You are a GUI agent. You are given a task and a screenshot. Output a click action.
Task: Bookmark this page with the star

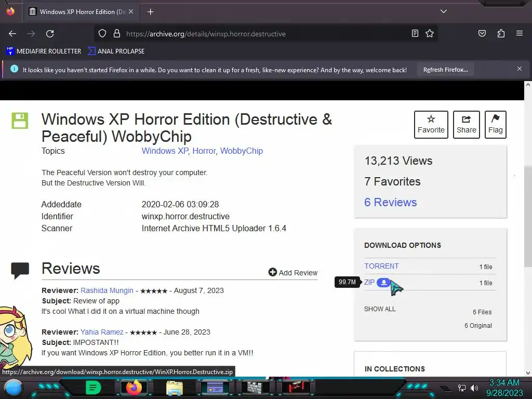(430, 33)
